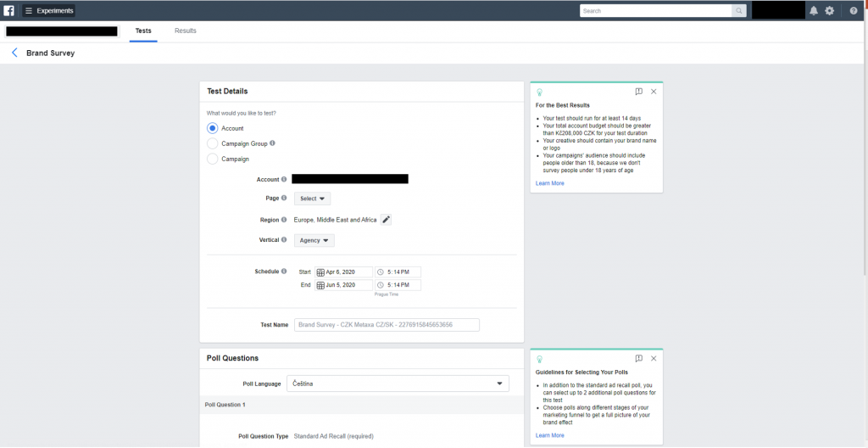Edit Region with the pencil icon
The height and width of the screenshot is (448, 868).
point(387,220)
